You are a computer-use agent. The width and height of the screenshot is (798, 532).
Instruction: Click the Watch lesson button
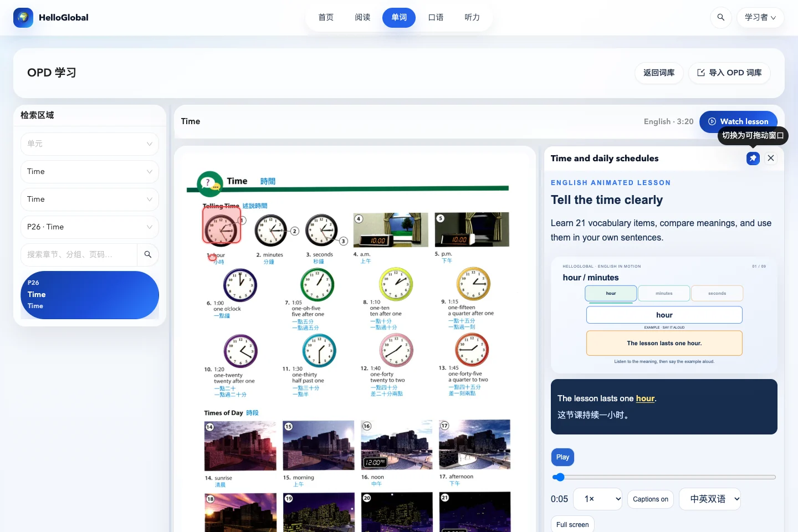738,122
